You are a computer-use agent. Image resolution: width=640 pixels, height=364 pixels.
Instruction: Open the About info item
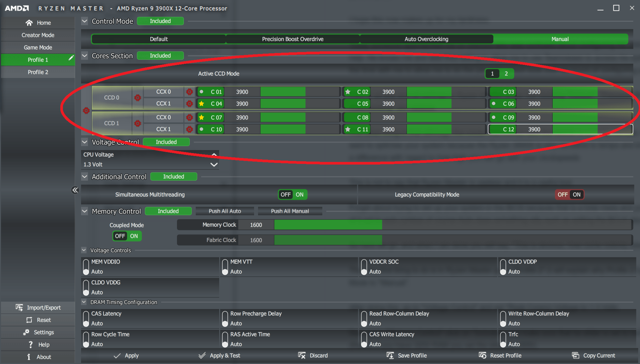coord(38,357)
